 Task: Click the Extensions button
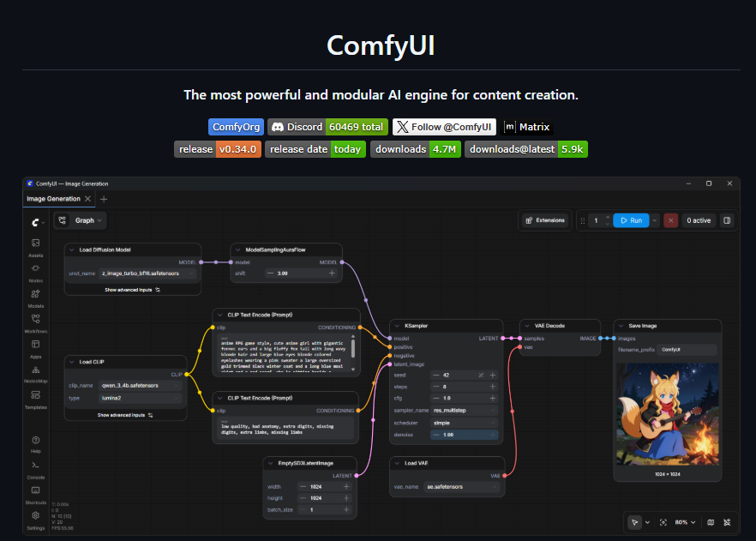point(545,220)
